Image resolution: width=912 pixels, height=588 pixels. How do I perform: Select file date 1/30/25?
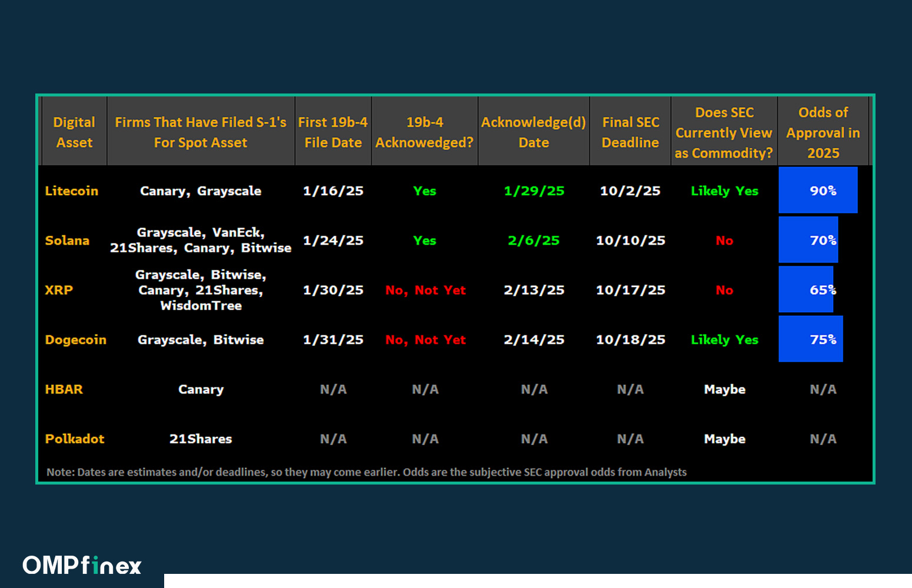coord(333,290)
